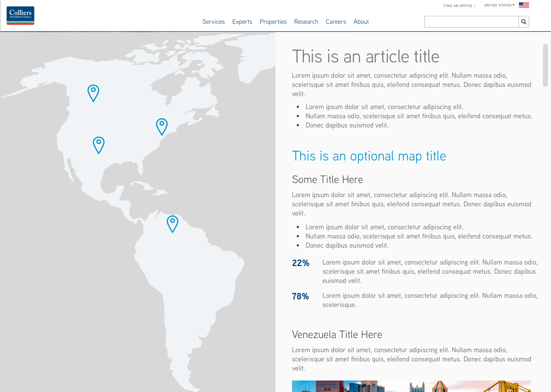The height and width of the screenshot is (392, 551).
Task: Click the city skyline image thumbnail
Action: click(411, 386)
